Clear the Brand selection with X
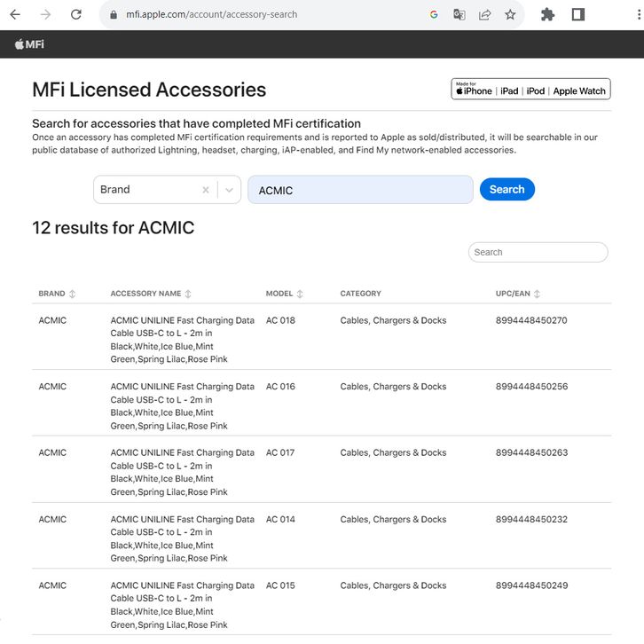 click(206, 190)
